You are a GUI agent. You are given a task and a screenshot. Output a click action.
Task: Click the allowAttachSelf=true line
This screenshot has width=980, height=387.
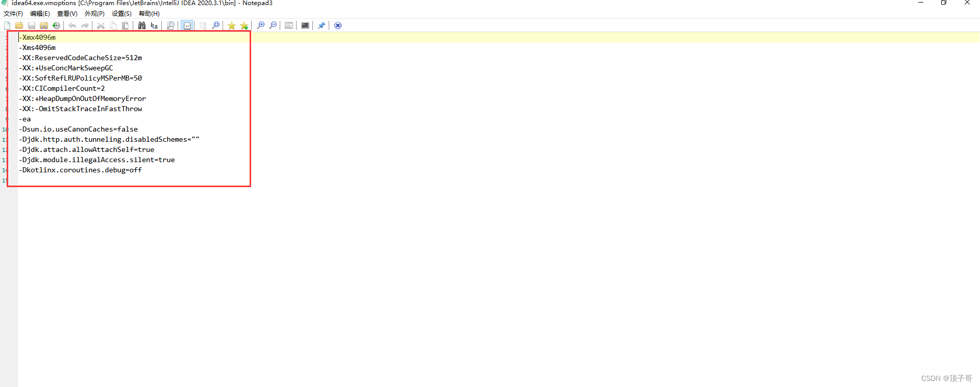(x=87, y=149)
